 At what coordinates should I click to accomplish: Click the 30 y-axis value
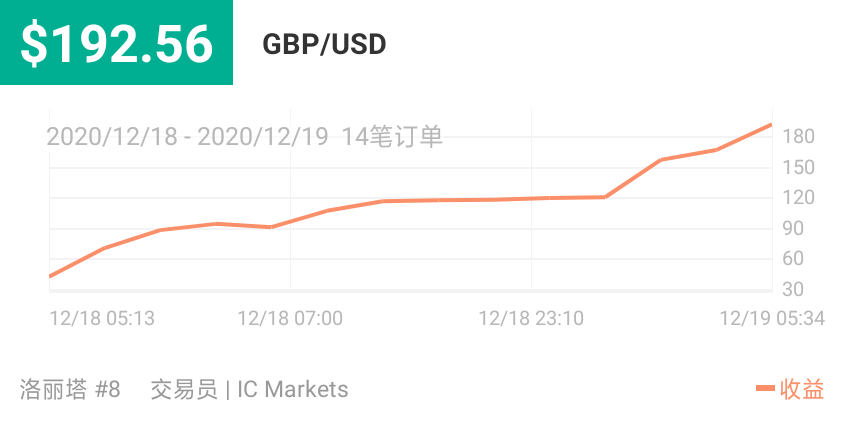793,289
